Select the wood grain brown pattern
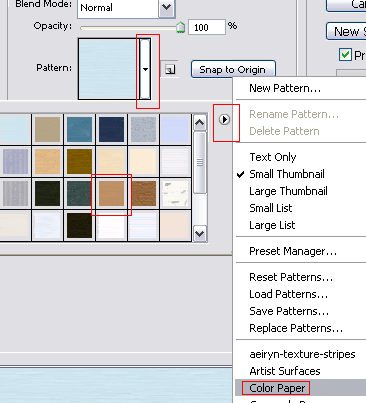 click(143, 194)
